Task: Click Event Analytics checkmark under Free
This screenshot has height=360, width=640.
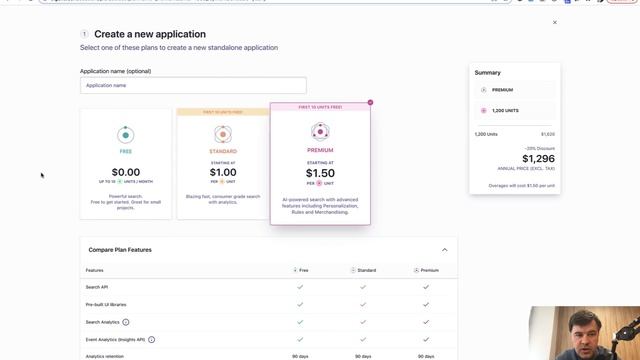Action: point(300,339)
